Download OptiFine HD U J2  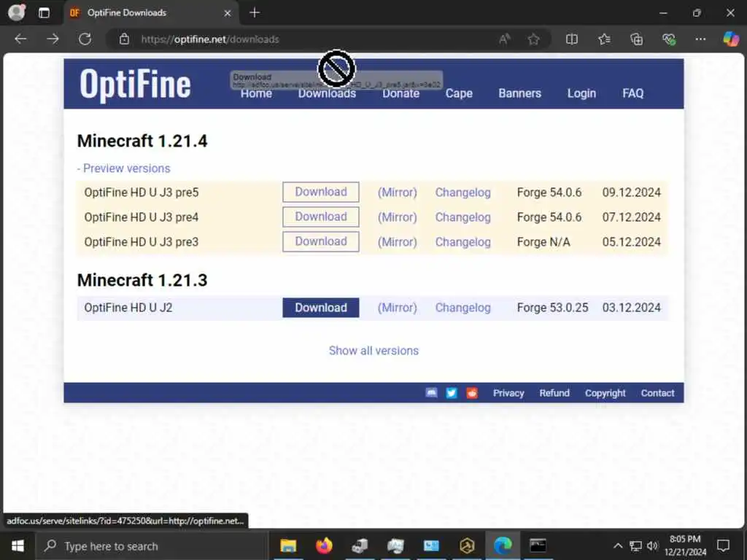pyautogui.click(x=321, y=308)
